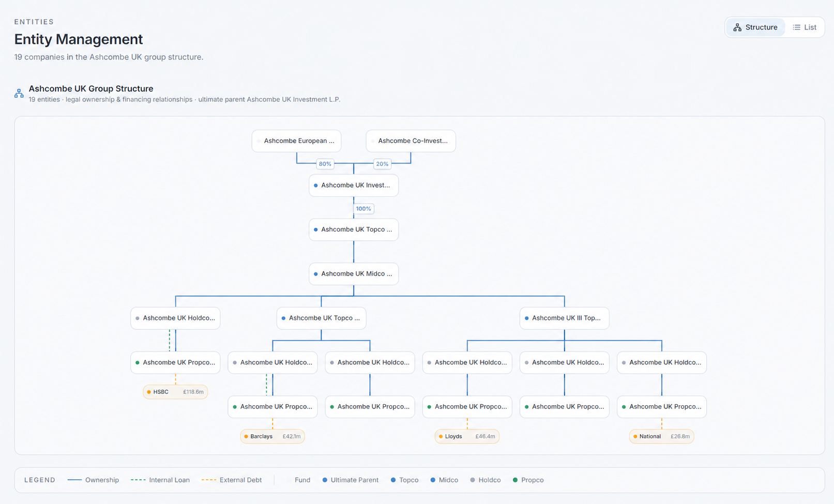This screenshot has width=834, height=504.
Task: Select the Propco node above the HSBC tag
Action: 175,363
